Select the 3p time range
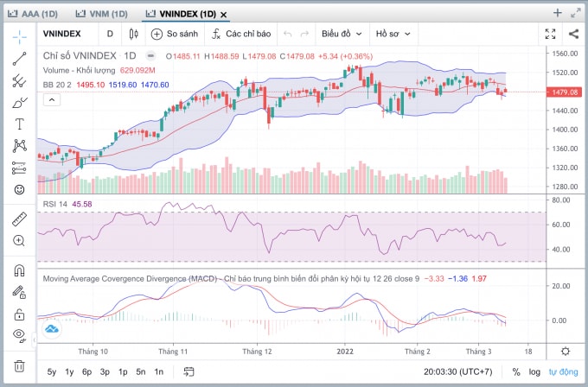Screen dimensions: 588x387 click(x=105, y=371)
